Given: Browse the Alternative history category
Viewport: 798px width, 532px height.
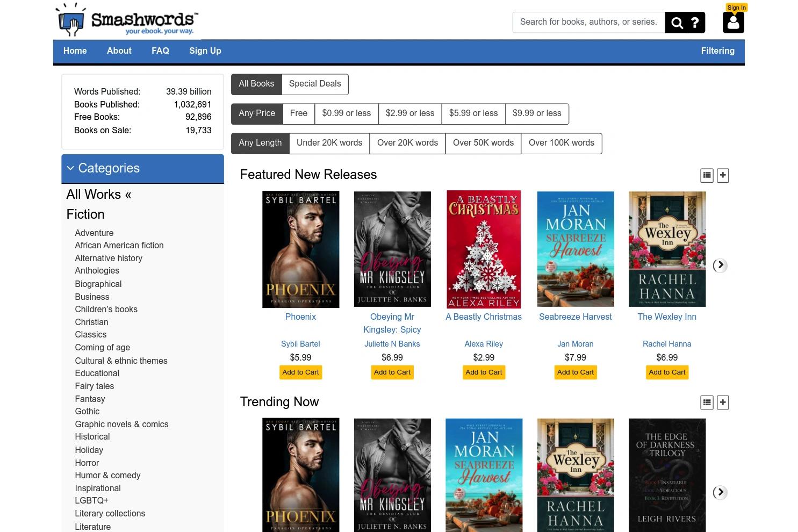Looking at the screenshot, I should click(x=109, y=258).
